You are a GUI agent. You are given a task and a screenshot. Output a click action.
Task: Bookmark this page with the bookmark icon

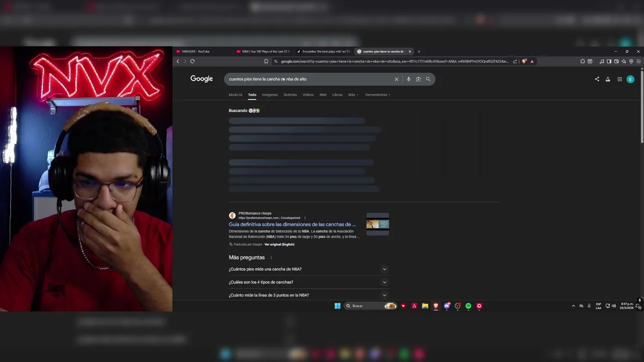(266, 61)
